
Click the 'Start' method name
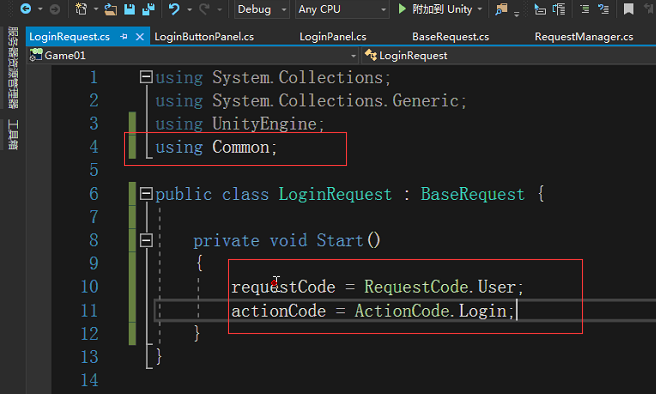click(x=340, y=240)
